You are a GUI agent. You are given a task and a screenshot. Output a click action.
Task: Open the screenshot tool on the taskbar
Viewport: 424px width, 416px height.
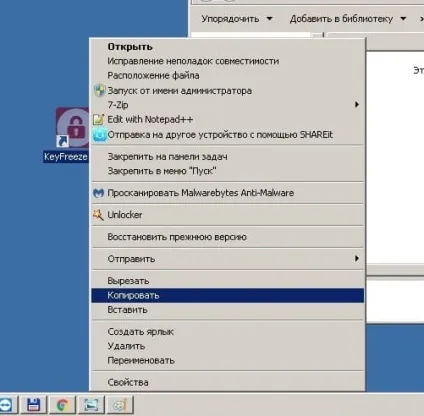(91, 405)
